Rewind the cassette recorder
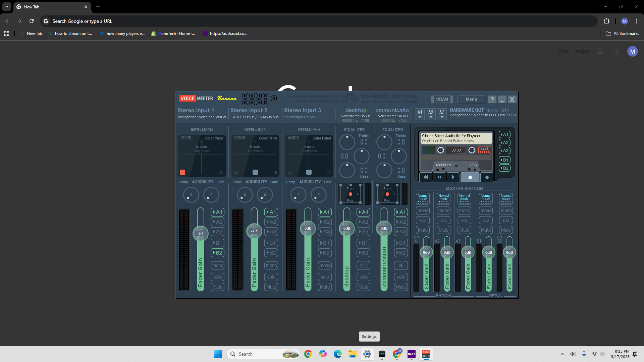 (426, 177)
